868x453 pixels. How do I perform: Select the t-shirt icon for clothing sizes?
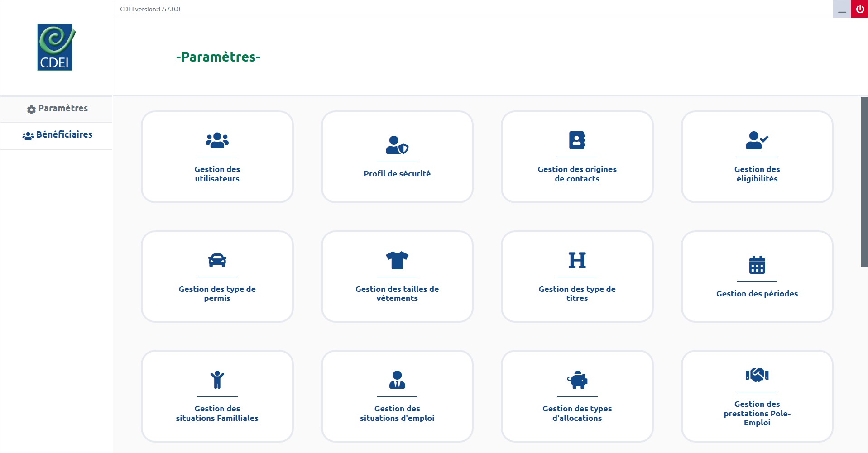[397, 260]
